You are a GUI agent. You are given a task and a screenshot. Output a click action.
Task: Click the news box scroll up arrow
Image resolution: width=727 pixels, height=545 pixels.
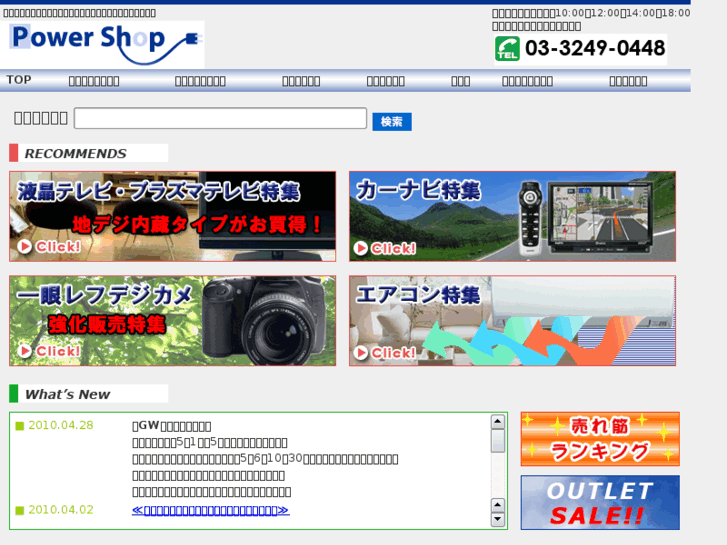[497, 422]
